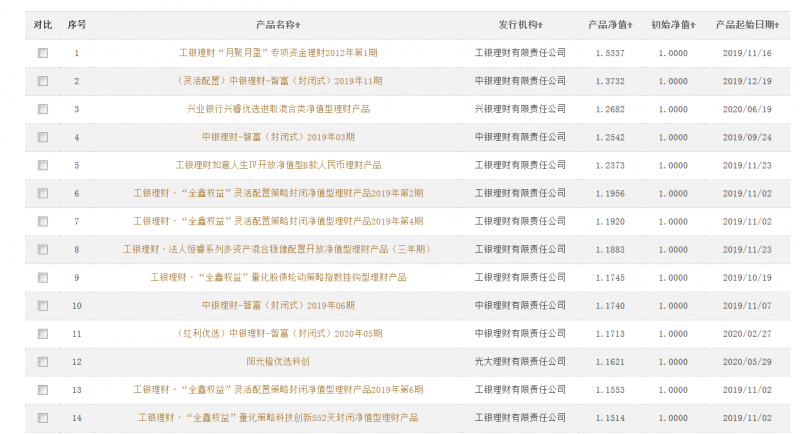Click start date 2020/06/19
The height and width of the screenshot is (435, 800).
(x=747, y=109)
